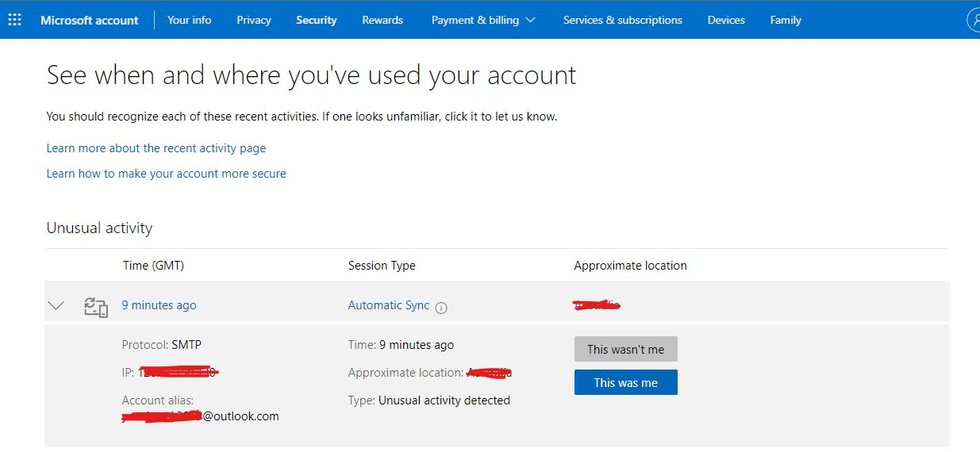The height and width of the screenshot is (452, 980).
Task: Open Learn how to make account secure
Action: click(167, 174)
